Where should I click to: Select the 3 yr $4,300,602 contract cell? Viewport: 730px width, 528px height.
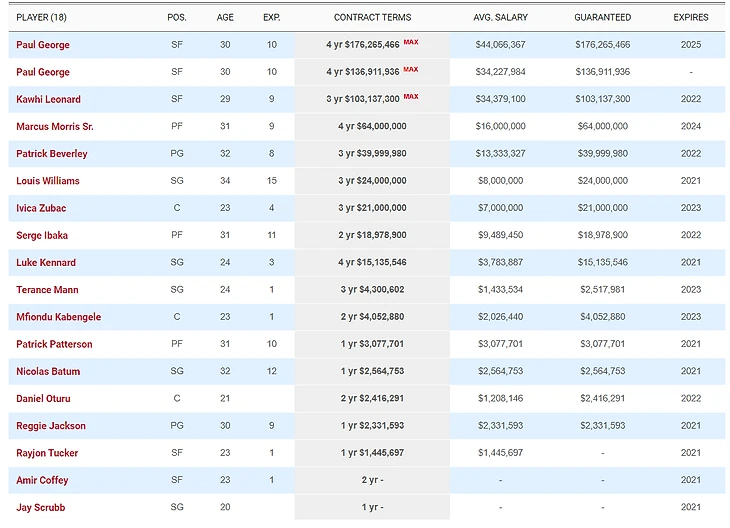pos(372,290)
